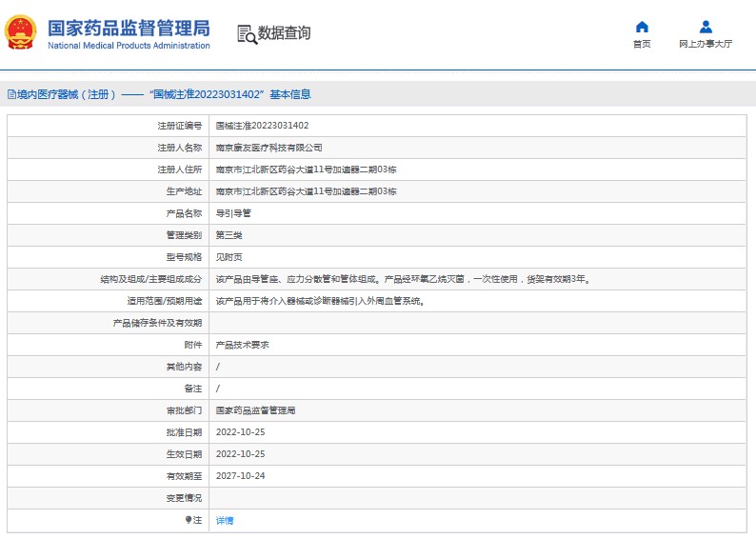Screen dimensions: 756x539
Task: Click the 国家药品监督管理局 site title
Action: (x=129, y=29)
